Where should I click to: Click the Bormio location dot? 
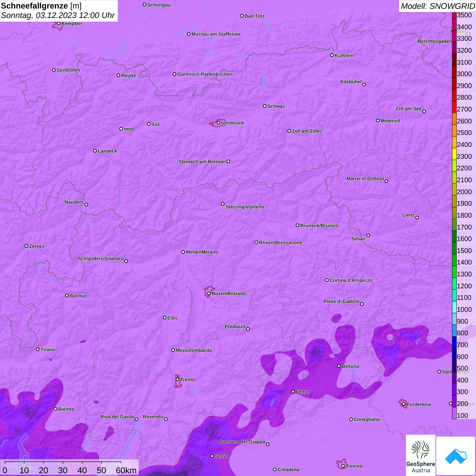pos(67,295)
